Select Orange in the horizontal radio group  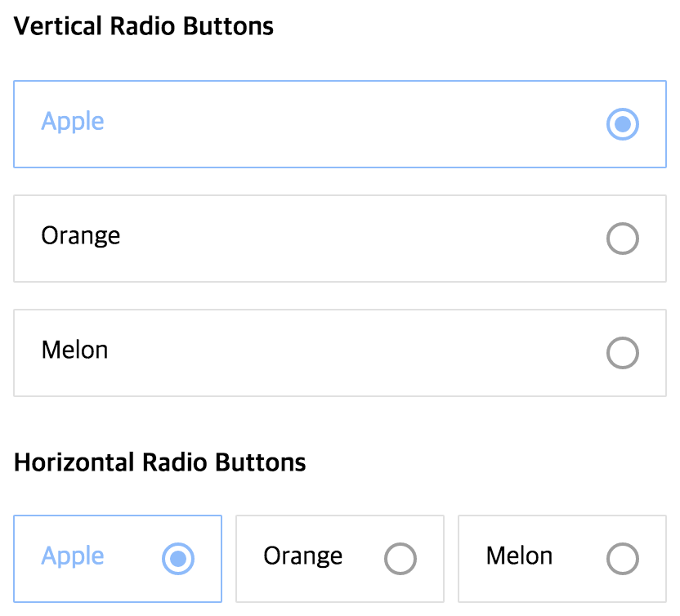tap(401, 558)
